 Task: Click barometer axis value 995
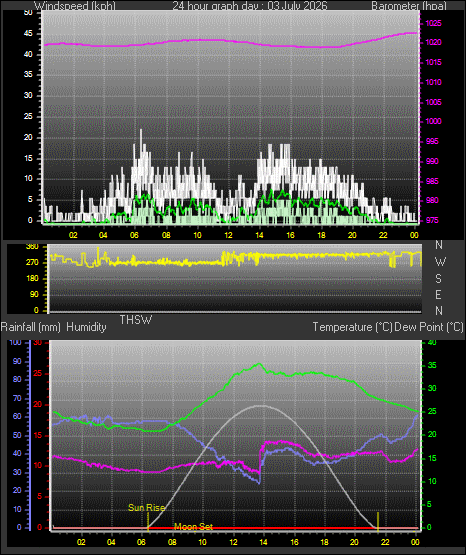click(432, 141)
